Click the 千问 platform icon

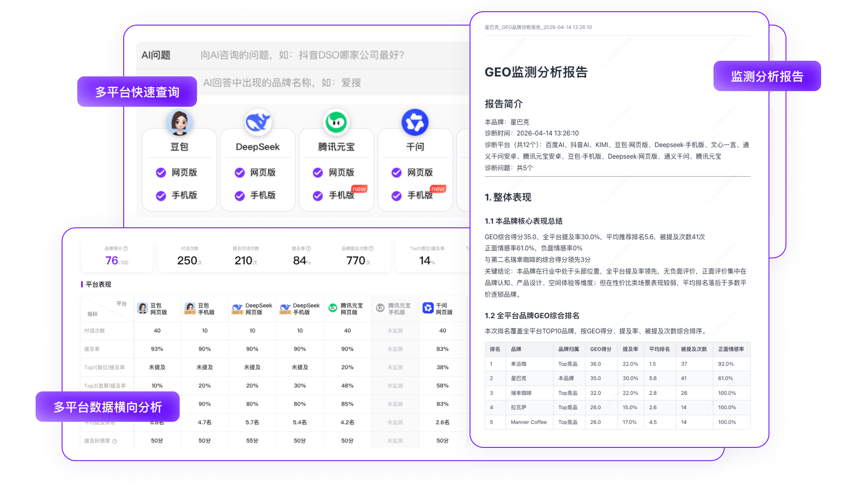point(415,122)
